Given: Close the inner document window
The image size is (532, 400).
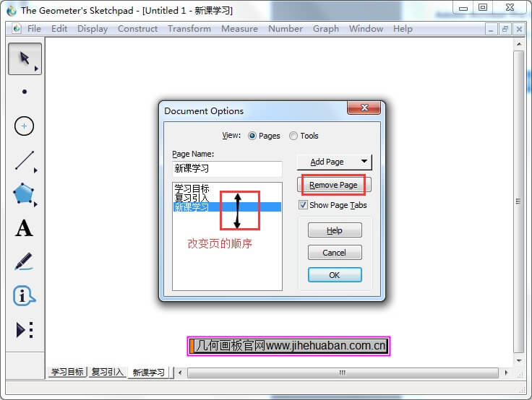Looking at the screenshot, I should coord(519,30).
